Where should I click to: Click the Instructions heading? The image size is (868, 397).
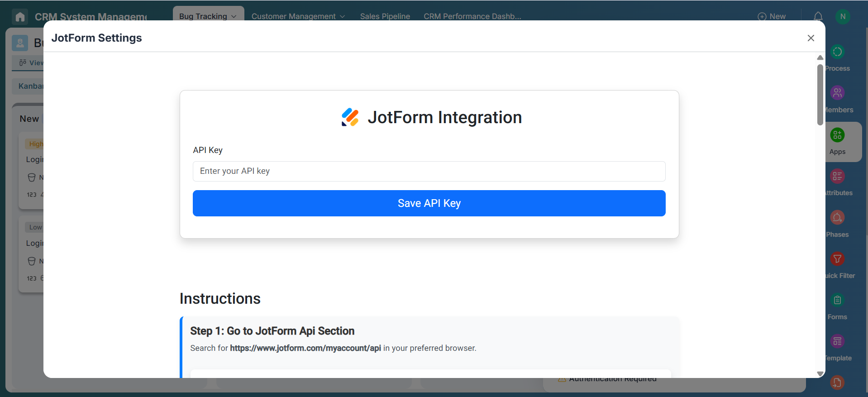220,299
